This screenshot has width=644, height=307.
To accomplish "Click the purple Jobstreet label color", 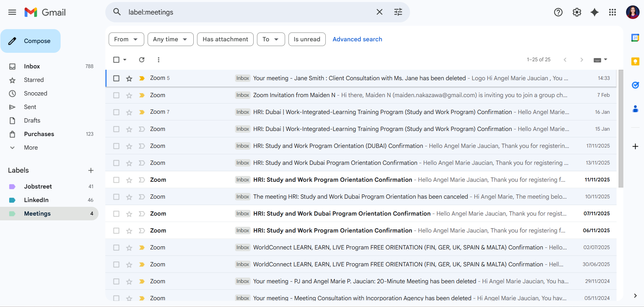I will pos(12,187).
